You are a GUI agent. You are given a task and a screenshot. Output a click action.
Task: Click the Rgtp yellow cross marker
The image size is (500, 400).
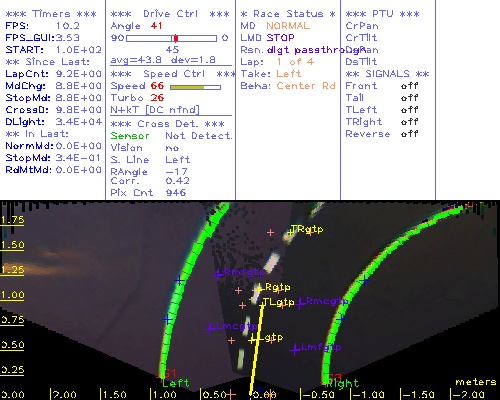point(257,289)
